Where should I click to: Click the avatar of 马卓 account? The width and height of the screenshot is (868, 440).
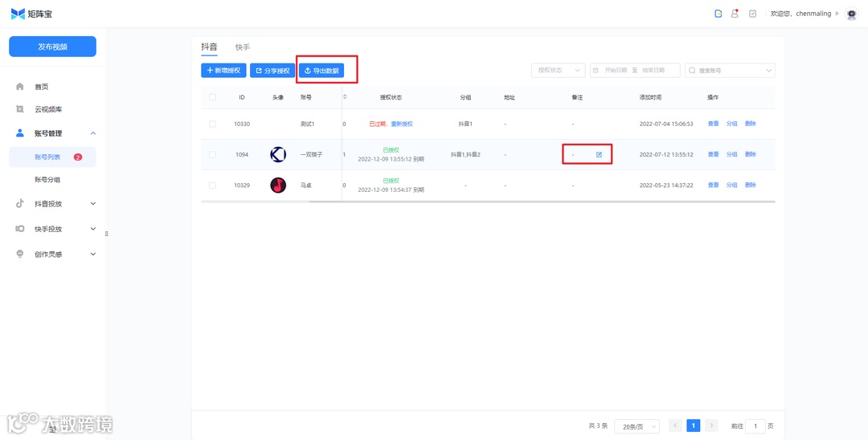click(x=278, y=185)
